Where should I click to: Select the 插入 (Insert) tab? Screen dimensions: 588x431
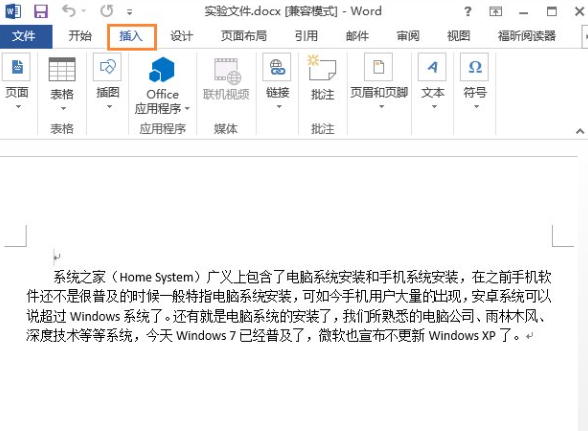point(131,36)
